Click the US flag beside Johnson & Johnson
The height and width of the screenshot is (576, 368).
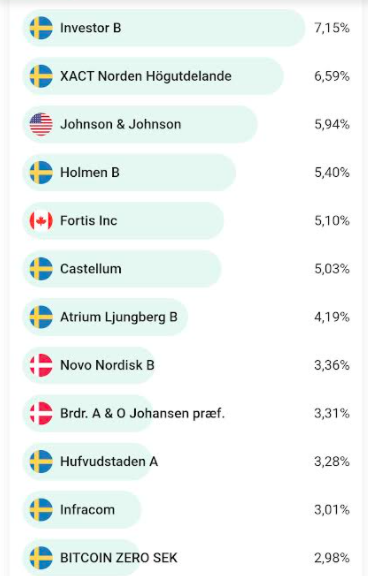tap(41, 124)
